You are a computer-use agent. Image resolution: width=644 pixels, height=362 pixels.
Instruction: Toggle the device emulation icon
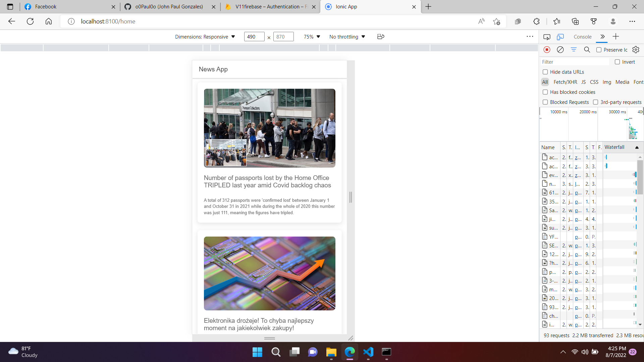point(560,37)
